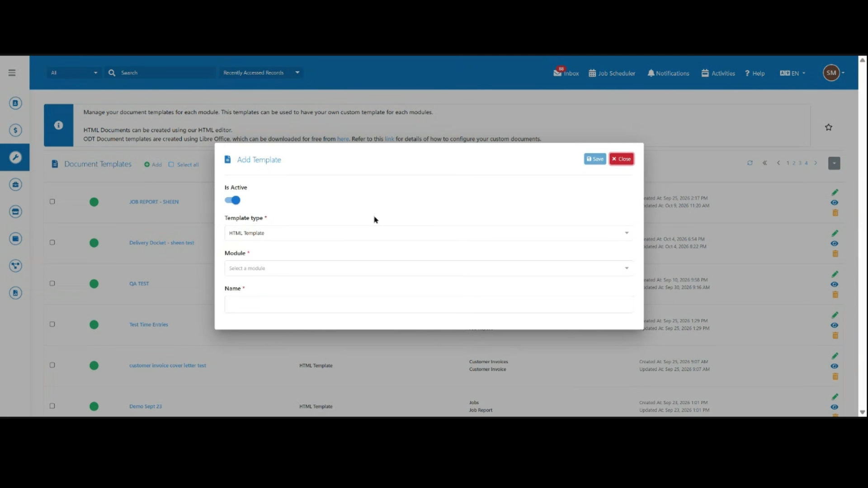The image size is (868, 488).
Task: Tick the Select all checkbox
Action: tap(171, 164)
